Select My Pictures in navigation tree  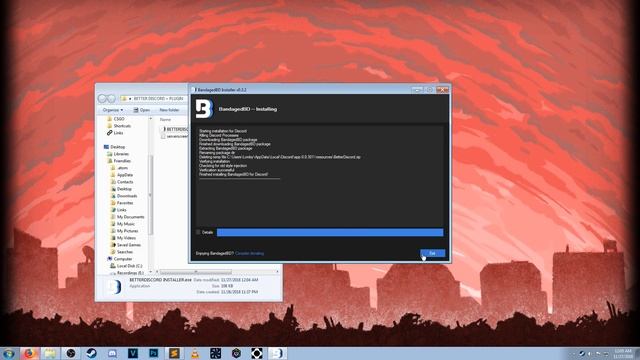[127, 231]
